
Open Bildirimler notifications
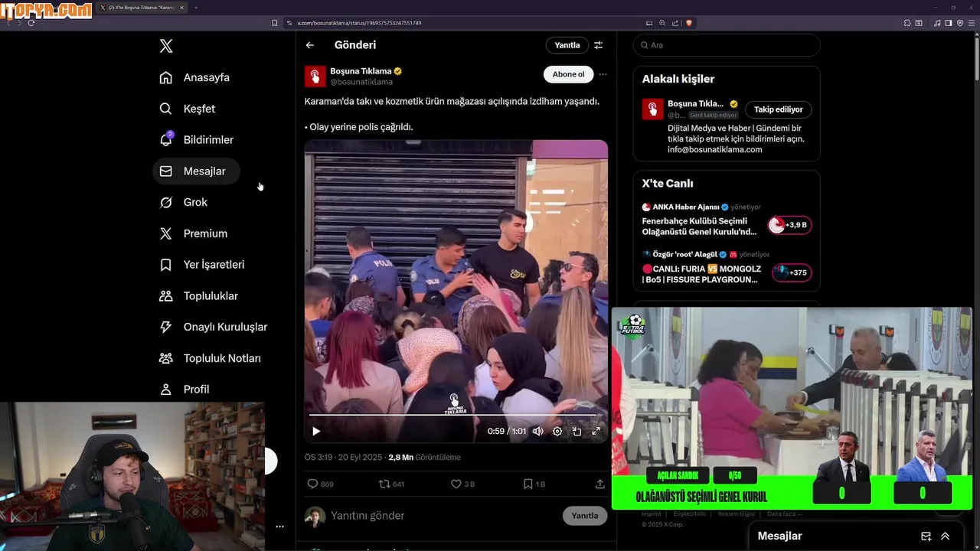tap(197, 140)
